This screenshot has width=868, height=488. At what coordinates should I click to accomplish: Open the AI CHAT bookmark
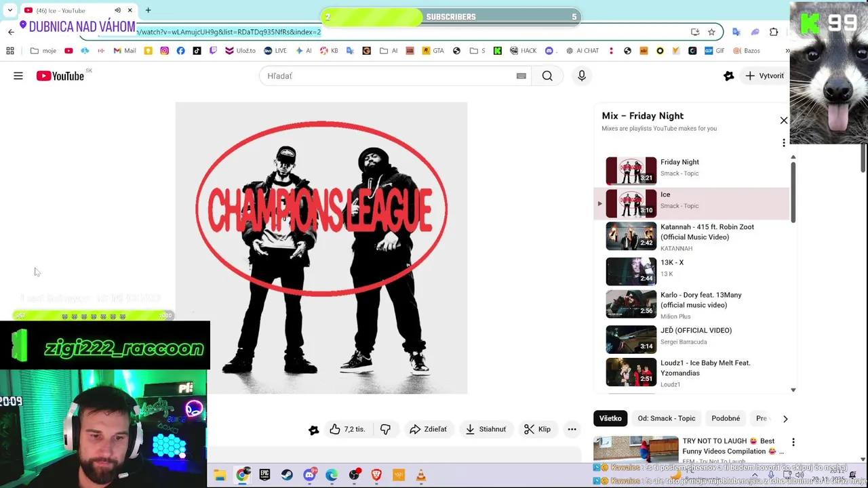(x=583, y=51)
